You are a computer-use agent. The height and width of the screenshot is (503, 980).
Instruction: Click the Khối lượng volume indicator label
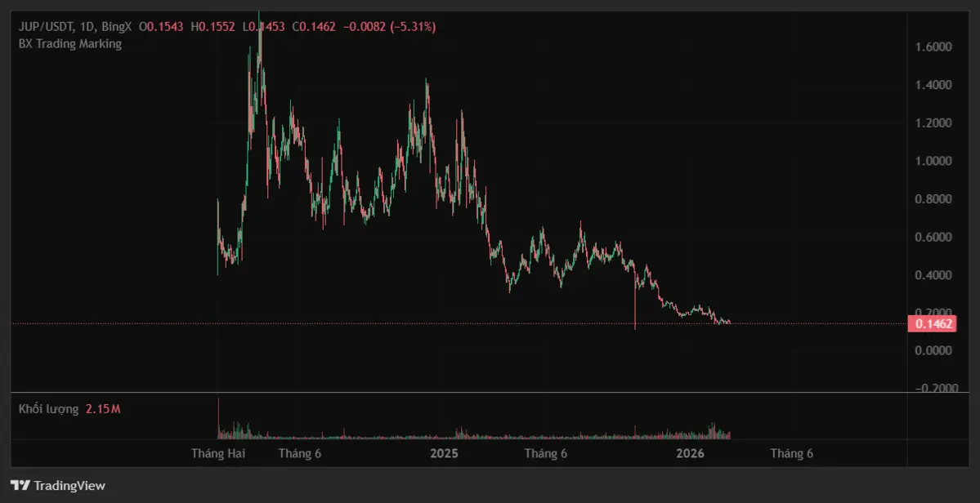pyautogui.click(x=49, y=408)
